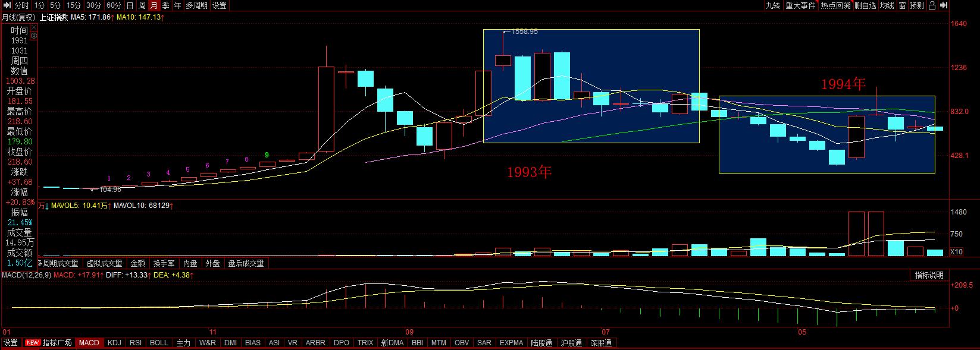Open the gear settings in the info box
The image size is (980, 350).
34,36
